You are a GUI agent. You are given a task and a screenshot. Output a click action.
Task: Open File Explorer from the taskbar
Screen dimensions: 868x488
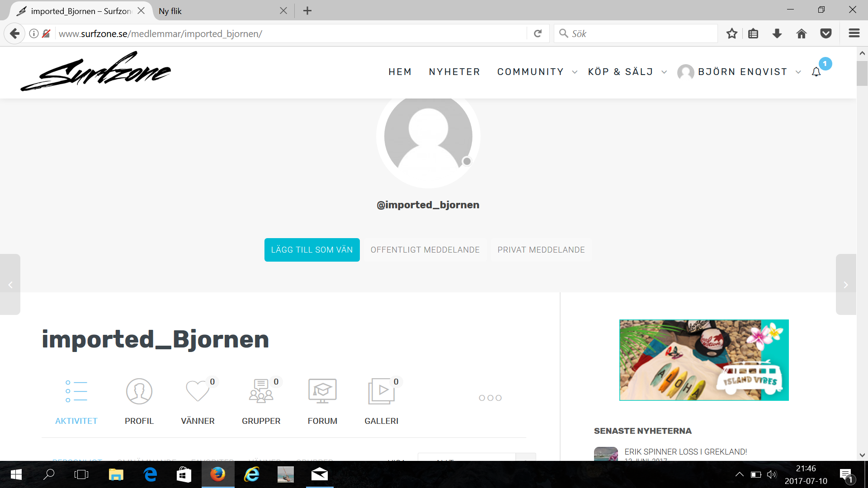point(116,474)
